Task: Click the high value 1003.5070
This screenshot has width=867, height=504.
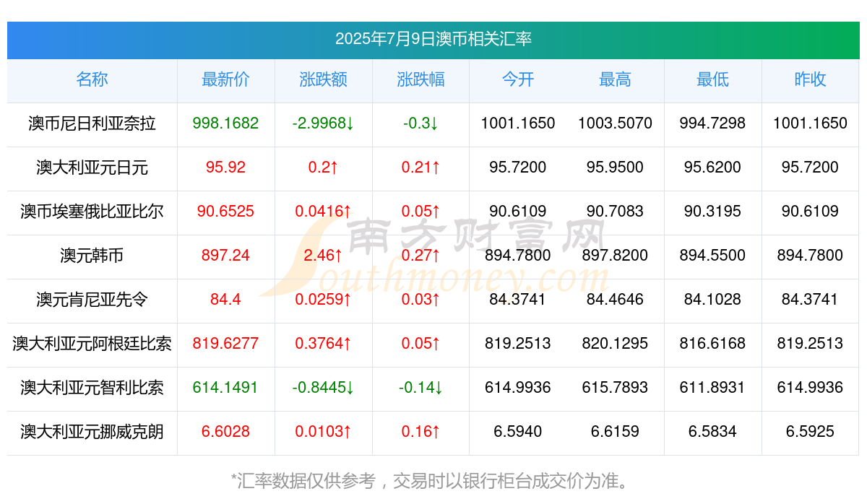Action: [615, 123]
